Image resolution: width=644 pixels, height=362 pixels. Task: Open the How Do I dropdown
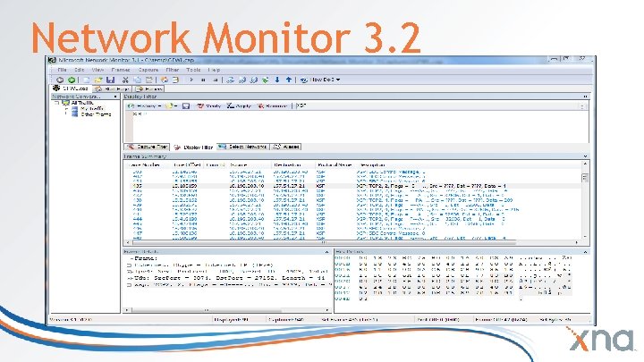point(320,80)
